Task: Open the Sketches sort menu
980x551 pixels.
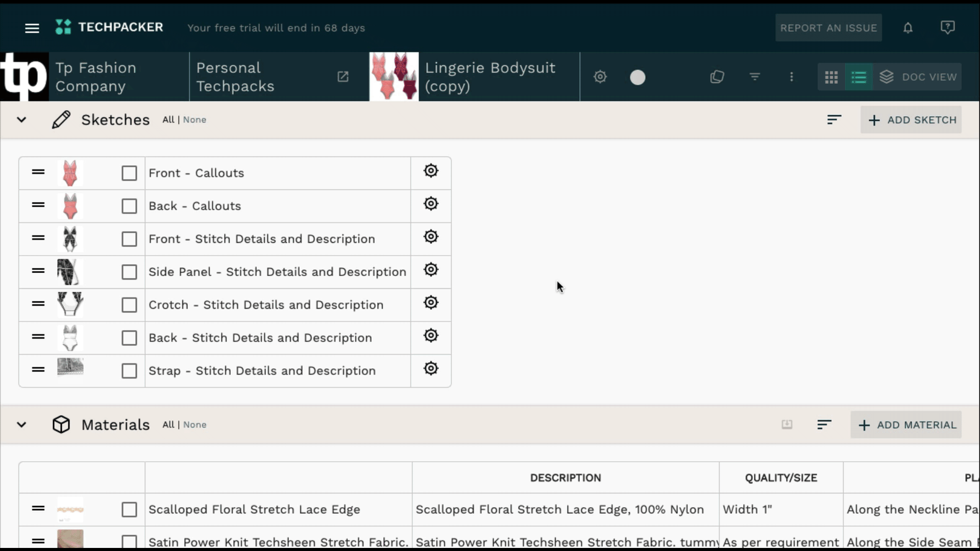Action: 834,120
